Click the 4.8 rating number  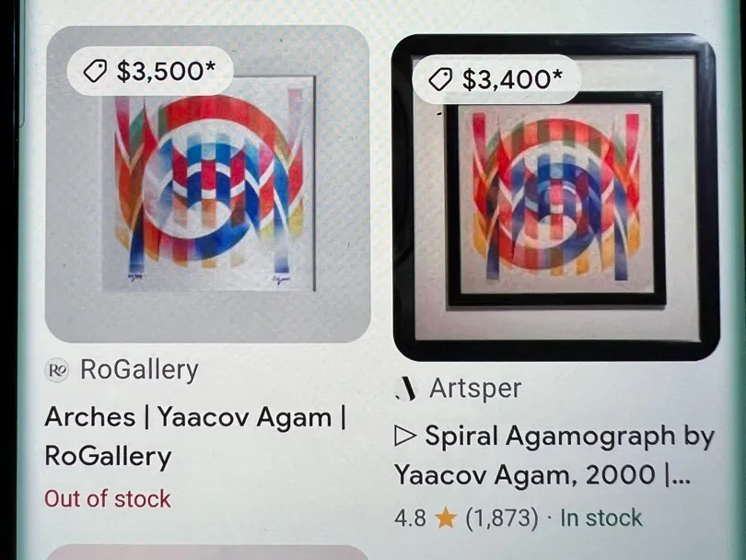tap(410, 519)
